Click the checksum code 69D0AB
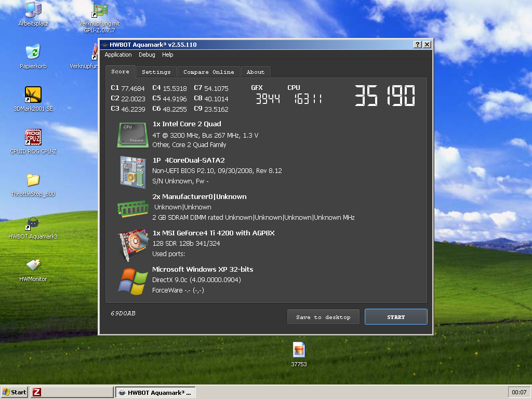This screenshot has width=532, height=399. click(123, 313)
